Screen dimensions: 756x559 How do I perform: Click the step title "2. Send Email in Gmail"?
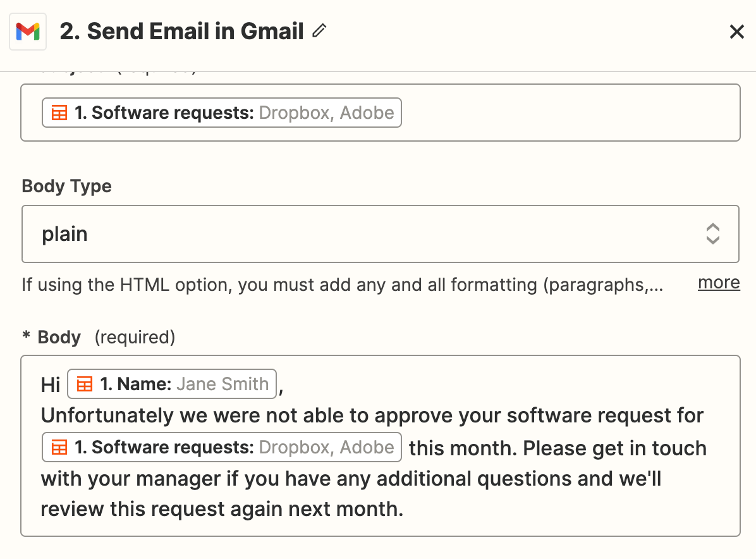[x=182, y=31]
